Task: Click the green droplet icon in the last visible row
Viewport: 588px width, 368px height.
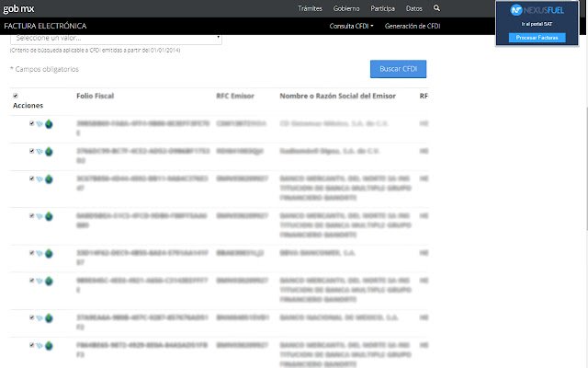Action: (x=49, y=346)
